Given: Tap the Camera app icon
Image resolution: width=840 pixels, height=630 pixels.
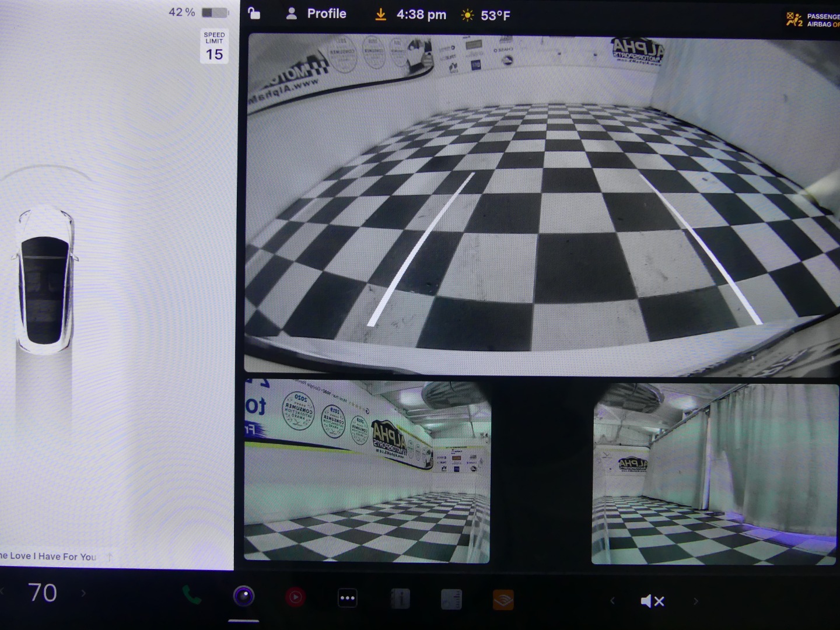Looking at the screenshot, I should point(244,596).
